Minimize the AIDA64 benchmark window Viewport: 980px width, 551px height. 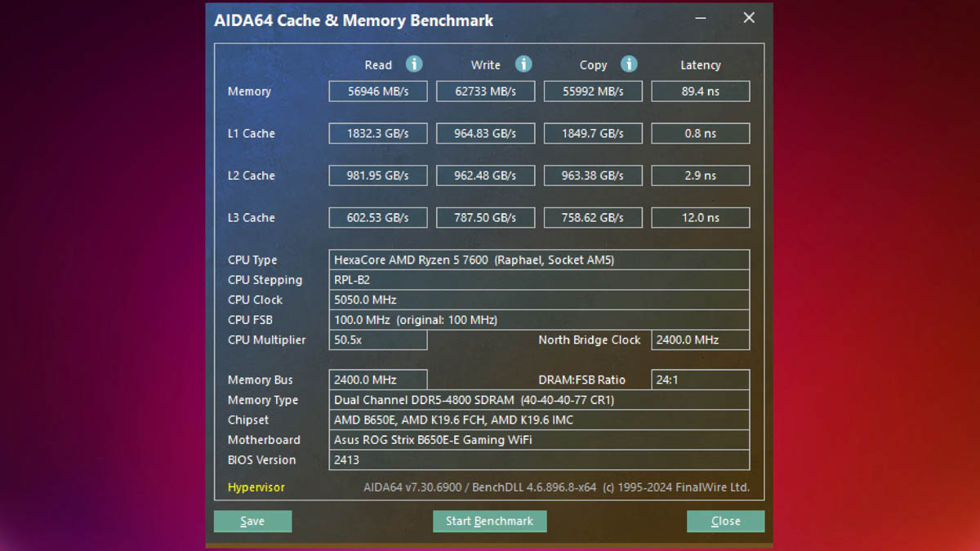coord(702,18)
